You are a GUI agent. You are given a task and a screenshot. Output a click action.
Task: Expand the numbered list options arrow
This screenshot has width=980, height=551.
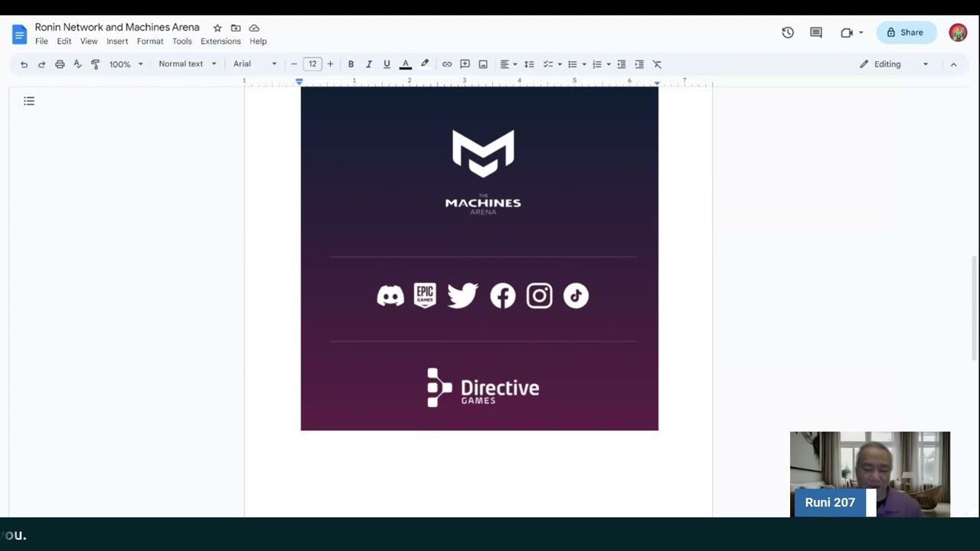(609, 64)
